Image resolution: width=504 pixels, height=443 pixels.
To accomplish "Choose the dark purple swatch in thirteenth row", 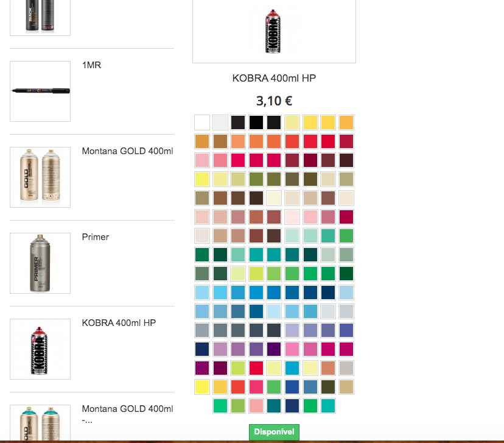I will tap(274, 349).
